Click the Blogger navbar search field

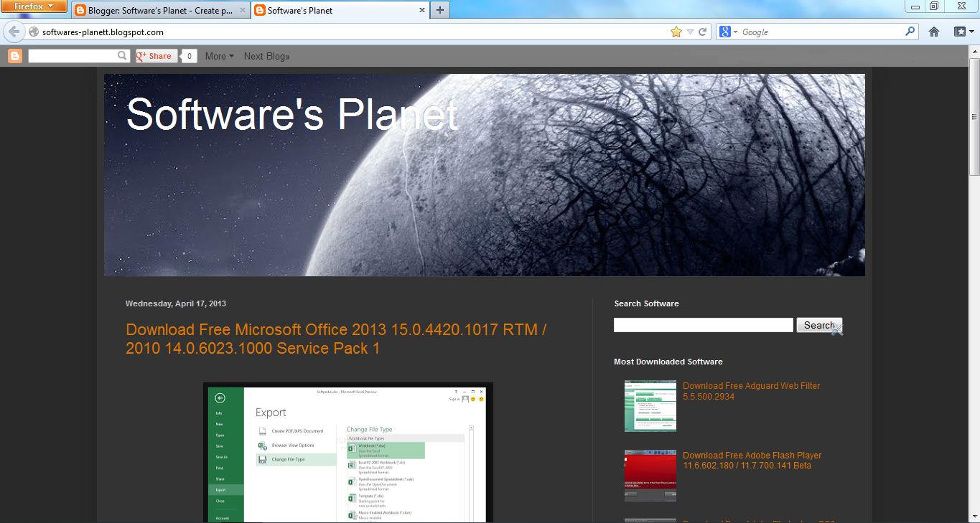click(x=73, y=56)
